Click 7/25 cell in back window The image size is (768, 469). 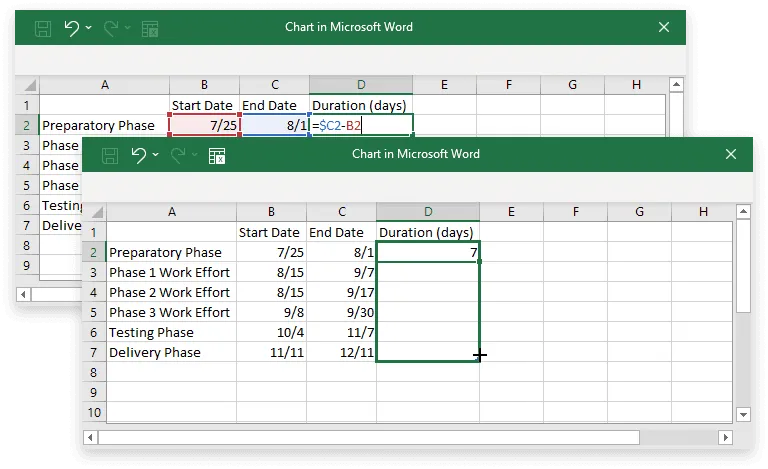pos(204,125)
